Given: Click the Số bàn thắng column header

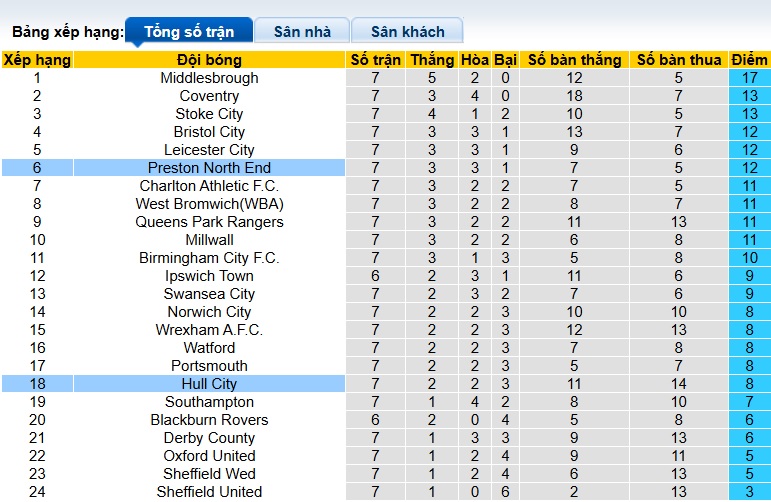Looking at the screenshot, I should point(574,60).
